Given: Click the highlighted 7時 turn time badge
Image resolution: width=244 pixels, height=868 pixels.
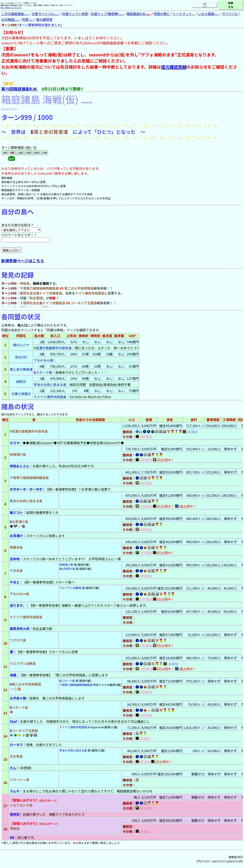Looking at the screenshot, I should click(x=11, y=153).
